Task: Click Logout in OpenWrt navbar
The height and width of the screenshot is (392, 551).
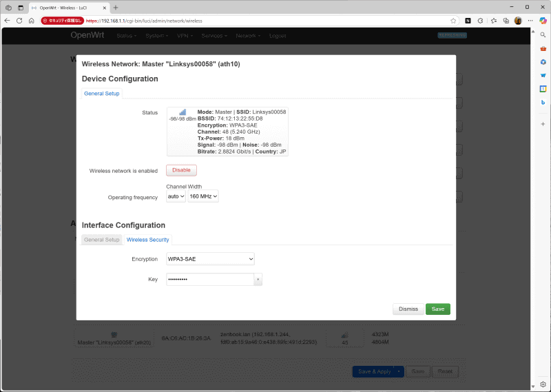Action: [x=278, y=36]
